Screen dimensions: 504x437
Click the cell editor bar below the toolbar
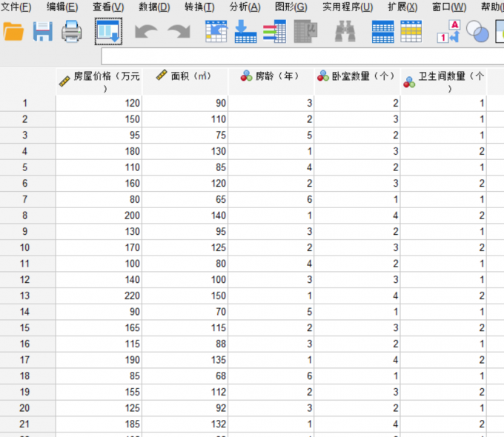(296, 57)
